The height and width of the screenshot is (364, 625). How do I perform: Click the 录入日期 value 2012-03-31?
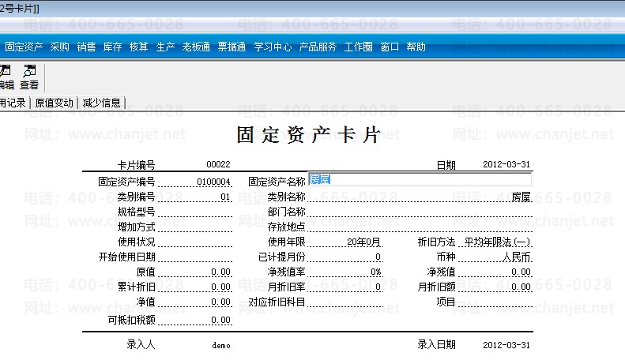[506, 345]
